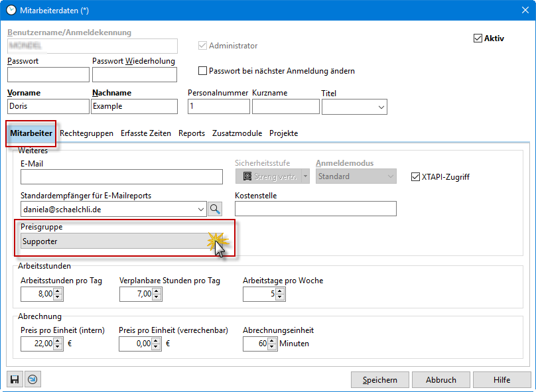Open the Erfasste Zeiten tab
The height and width of the screenshot is (392, 536).
tap(145, 133)
